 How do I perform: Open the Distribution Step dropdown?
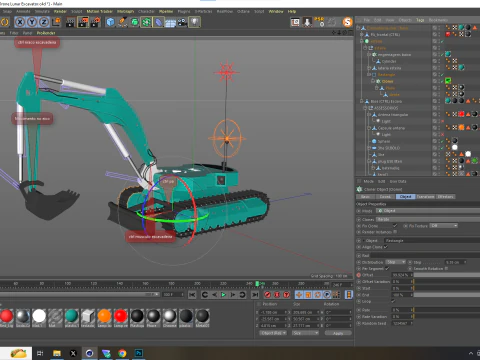(x=396, y=262)
